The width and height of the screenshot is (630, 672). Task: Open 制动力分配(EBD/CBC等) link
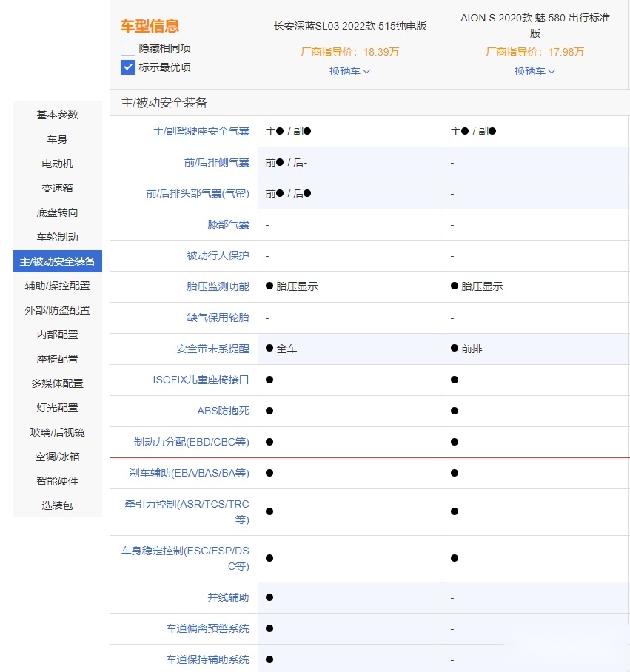[192, 442]
